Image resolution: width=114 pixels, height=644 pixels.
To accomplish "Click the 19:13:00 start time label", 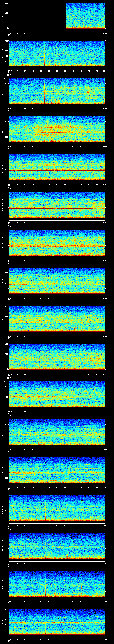I will 9,184.
